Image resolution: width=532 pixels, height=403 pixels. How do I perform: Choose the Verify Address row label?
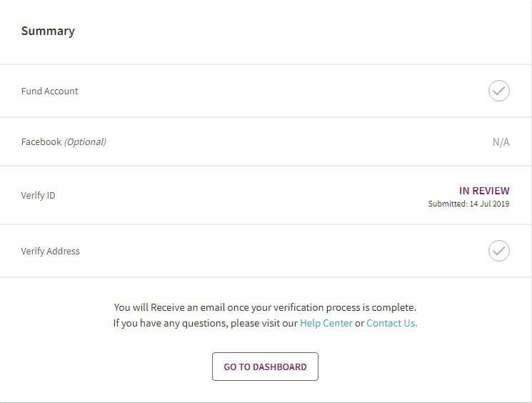point(51,252)
